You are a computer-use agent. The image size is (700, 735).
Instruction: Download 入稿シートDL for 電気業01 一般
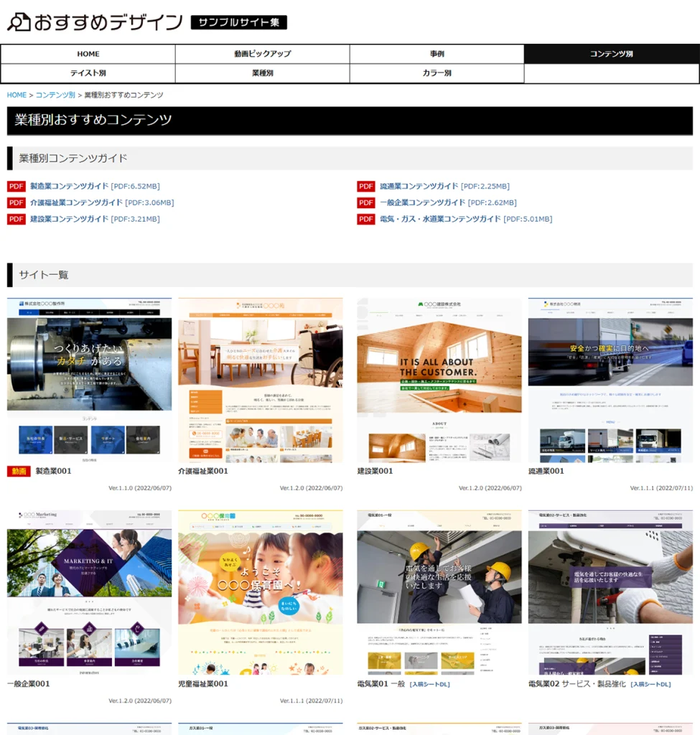429,685
